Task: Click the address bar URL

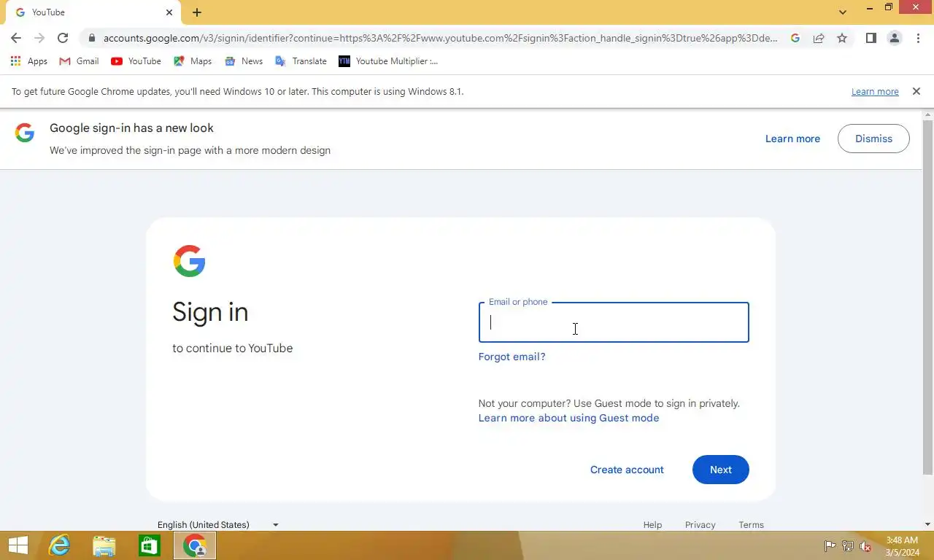Action: click(441, 38)
